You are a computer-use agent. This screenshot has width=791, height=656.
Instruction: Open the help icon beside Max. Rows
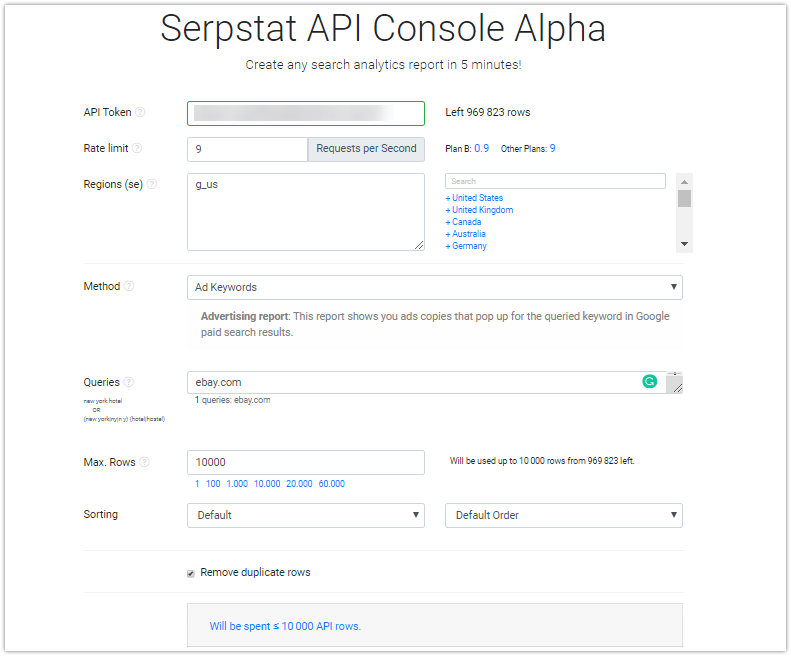144,462
